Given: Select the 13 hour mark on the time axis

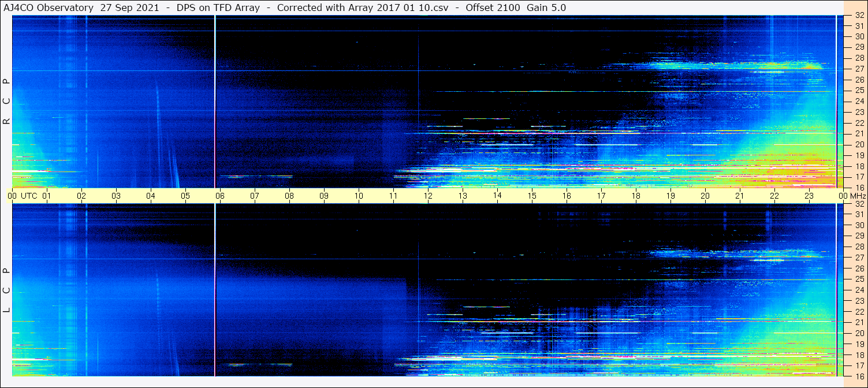Looking at the screenshot, I should (463, 196).
